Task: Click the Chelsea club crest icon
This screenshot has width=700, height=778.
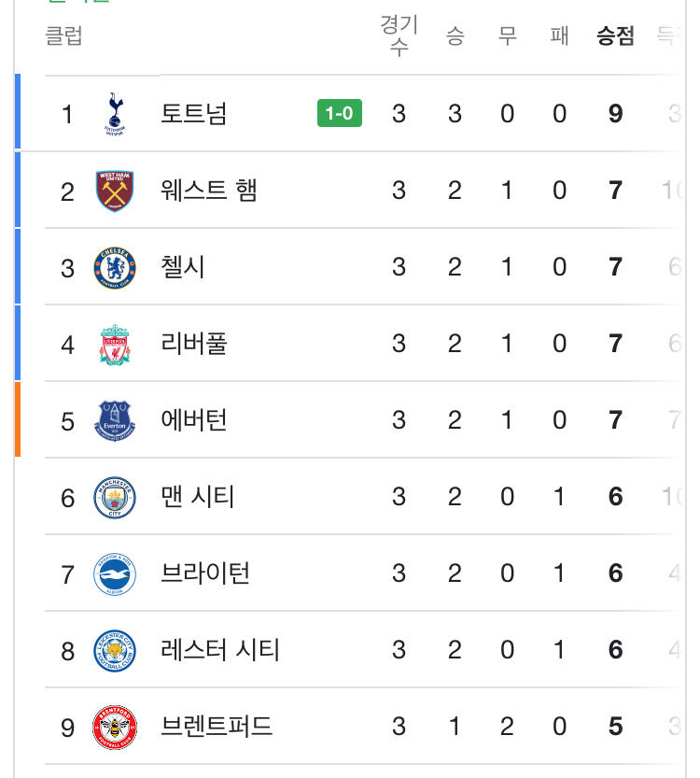Action: [x=115, y=267]
